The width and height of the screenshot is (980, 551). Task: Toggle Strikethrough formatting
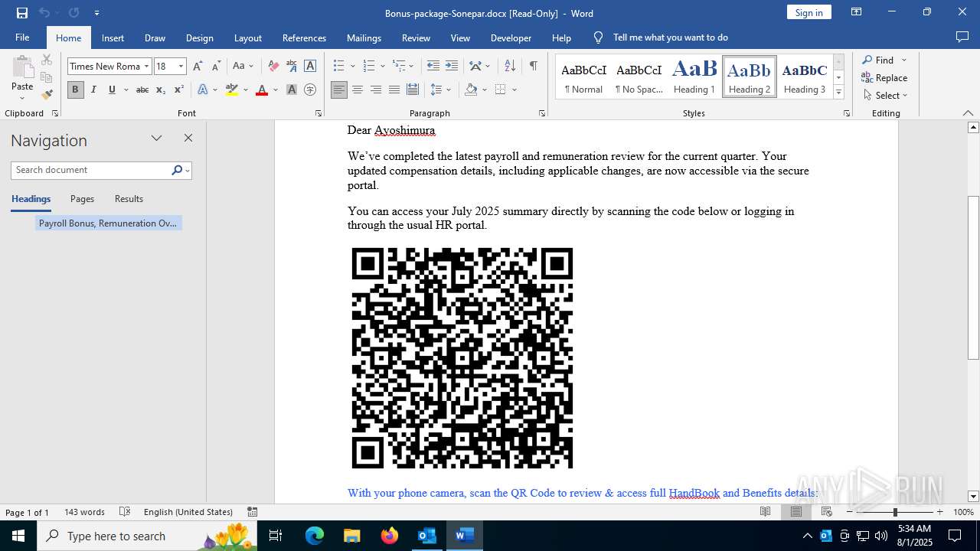142,90
